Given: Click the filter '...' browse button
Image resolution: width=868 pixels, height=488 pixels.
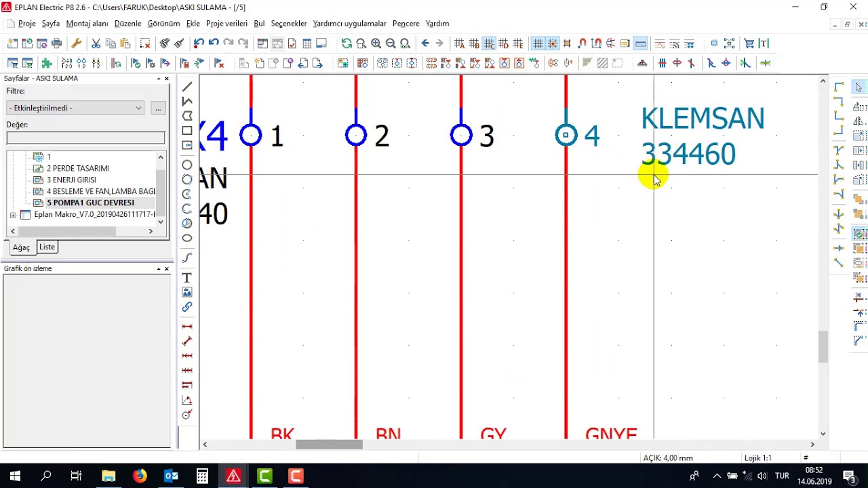Looking at the screenshot, I should coord(158,108).
